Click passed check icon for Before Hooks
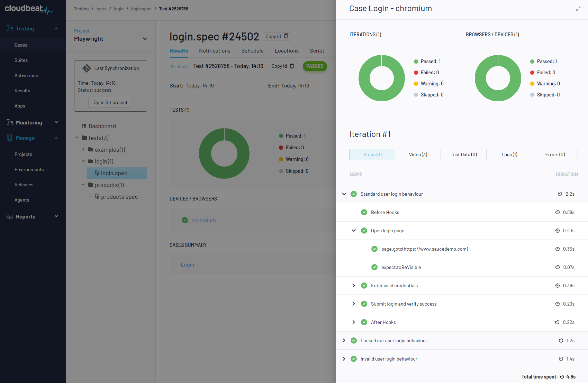The width and height of the screenshot is (588, 383). pyautogui.click(x=364, y=212)
